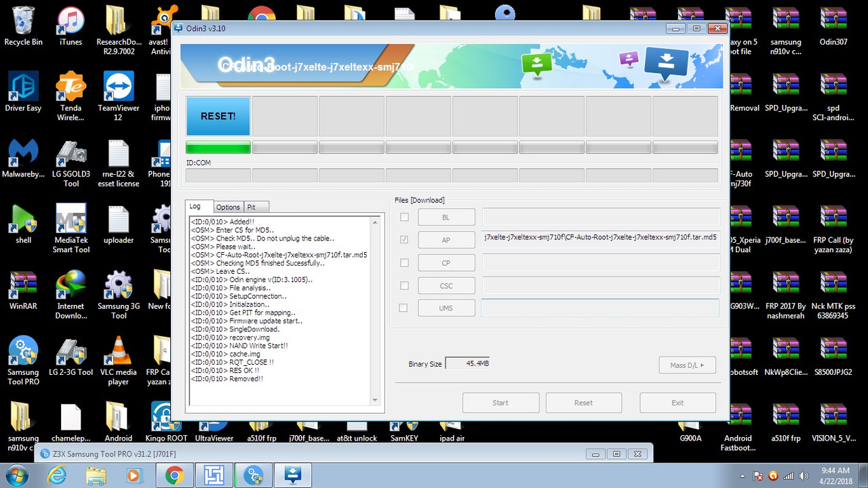Open the uploader file icon
Screen dimensions: 868x488
118,224
